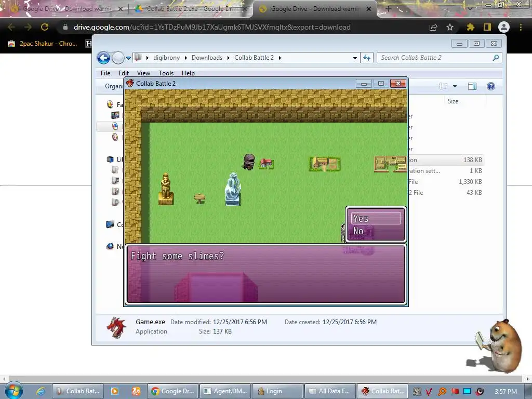This screenshot has height=399, width=532.
Task: Open the Explorer recent locations dropdown
Action: point(129,58)
